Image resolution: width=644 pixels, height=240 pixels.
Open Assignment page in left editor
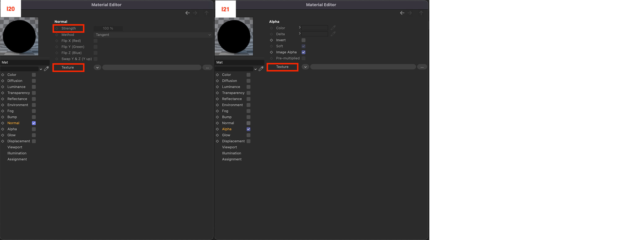pos(17,159)
